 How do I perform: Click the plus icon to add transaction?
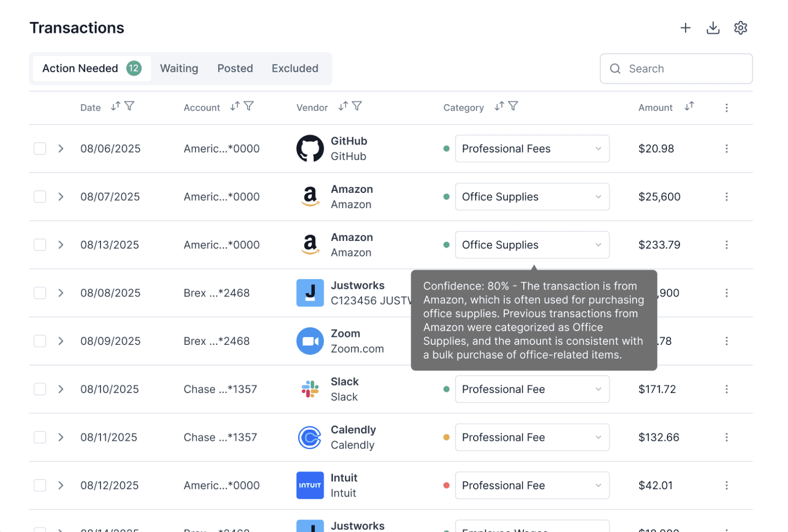tap(685, 28)
